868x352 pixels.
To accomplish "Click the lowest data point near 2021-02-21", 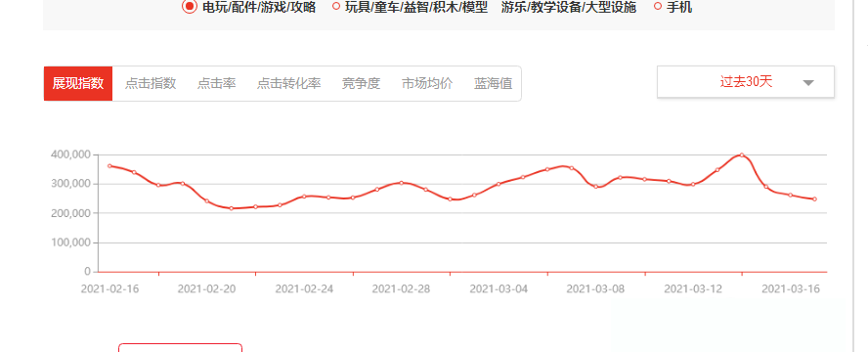I will (x=232, y=208).
